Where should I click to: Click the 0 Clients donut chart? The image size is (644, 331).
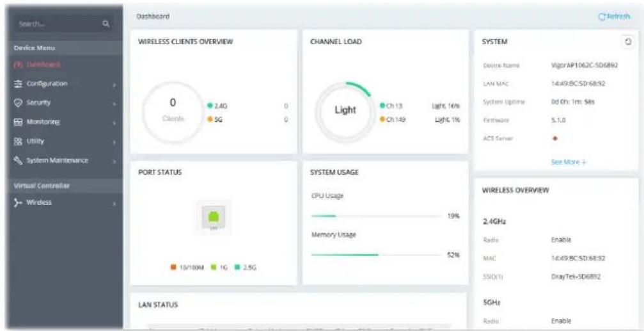pos(173,111)
